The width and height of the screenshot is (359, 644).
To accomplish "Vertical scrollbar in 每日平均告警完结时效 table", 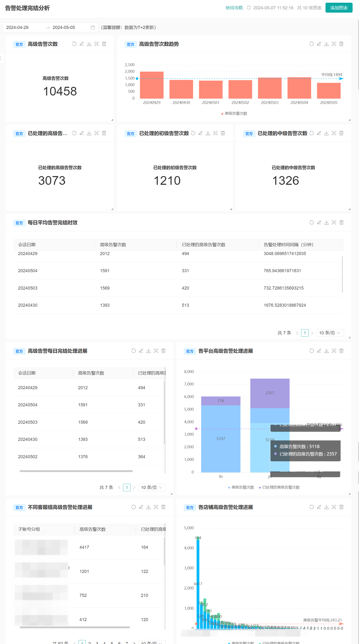I will [x=342, y=274].
